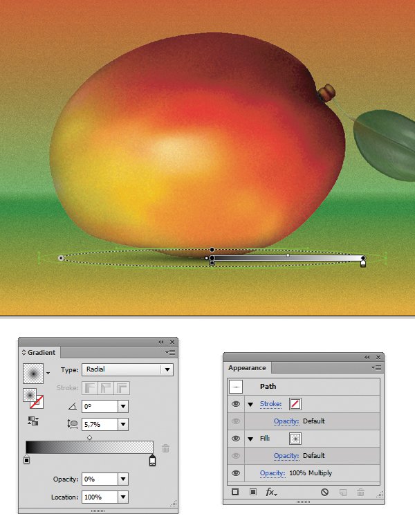Click the gradient annotator midpoint diamond on canvas
The image size is (415, 532).
click(x=288, y=255)
